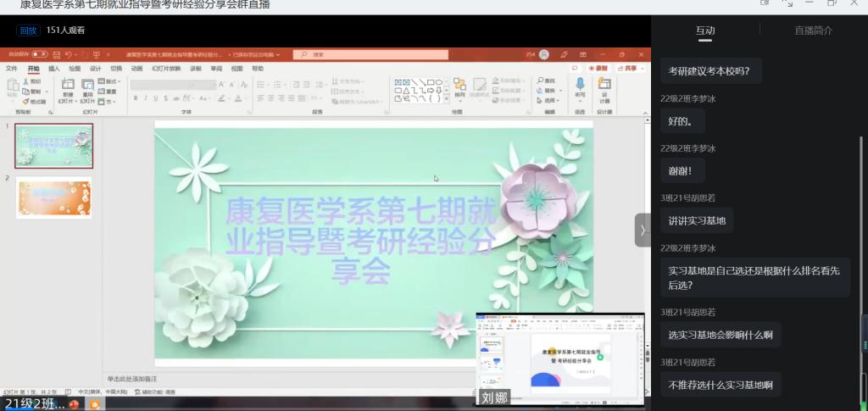Select the oval shape in shapes gallery
Image resolution: width=868 pixels, height=411 pixels.
[438, 82]
